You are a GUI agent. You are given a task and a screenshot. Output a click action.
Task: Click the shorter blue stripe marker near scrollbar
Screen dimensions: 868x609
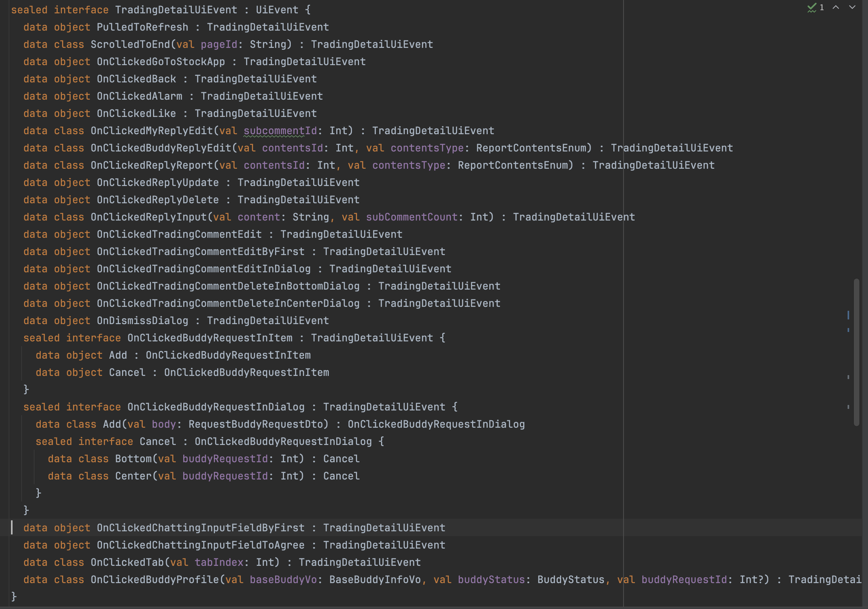(848, 330)
